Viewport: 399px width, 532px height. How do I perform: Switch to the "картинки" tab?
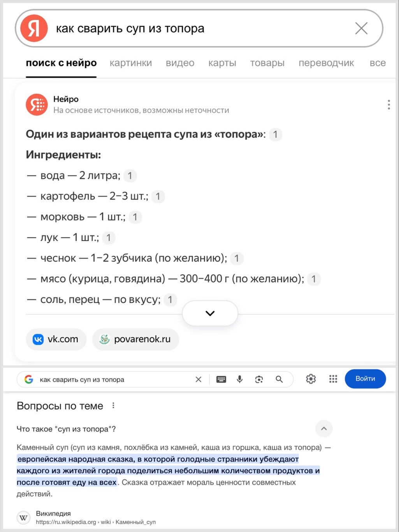131,63
